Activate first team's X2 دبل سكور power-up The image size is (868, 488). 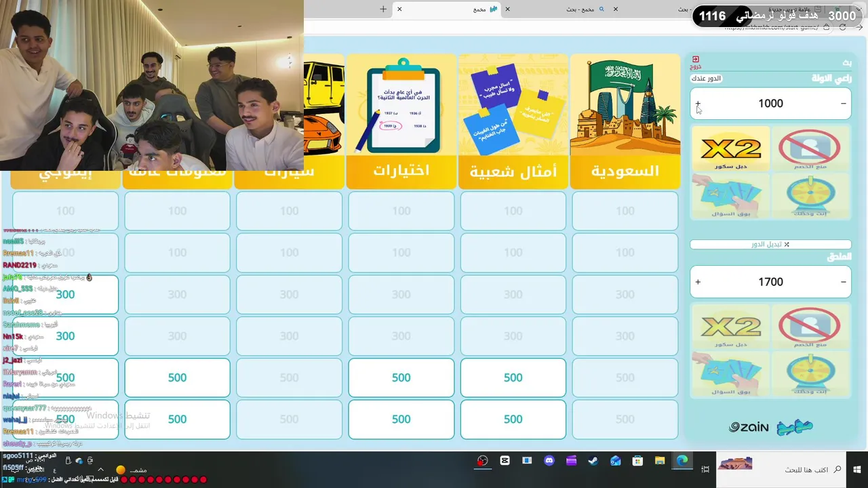click(x=731, y=148)
